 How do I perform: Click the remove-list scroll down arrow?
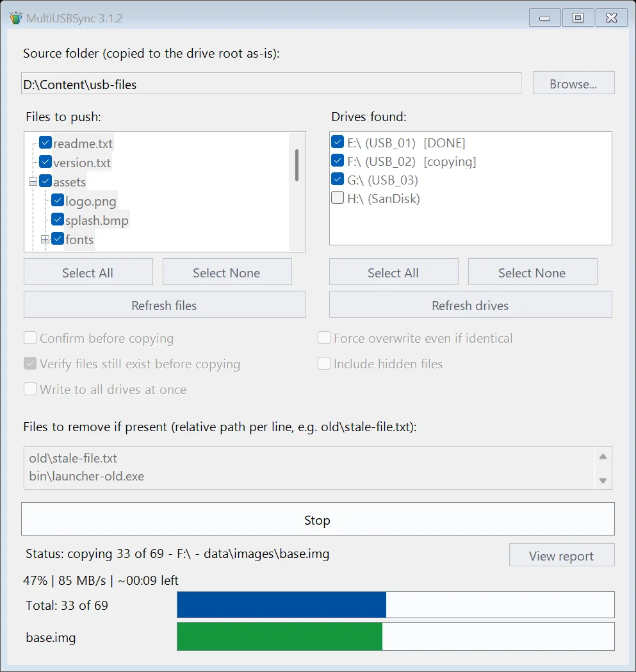click(x=603, y=480)
